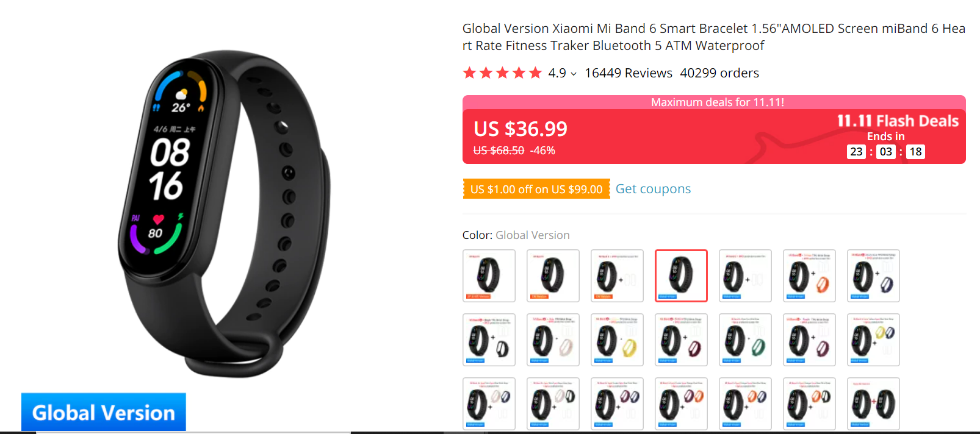
Task: Select the two-bands bundle variant
Action: (x=873, y=404)
